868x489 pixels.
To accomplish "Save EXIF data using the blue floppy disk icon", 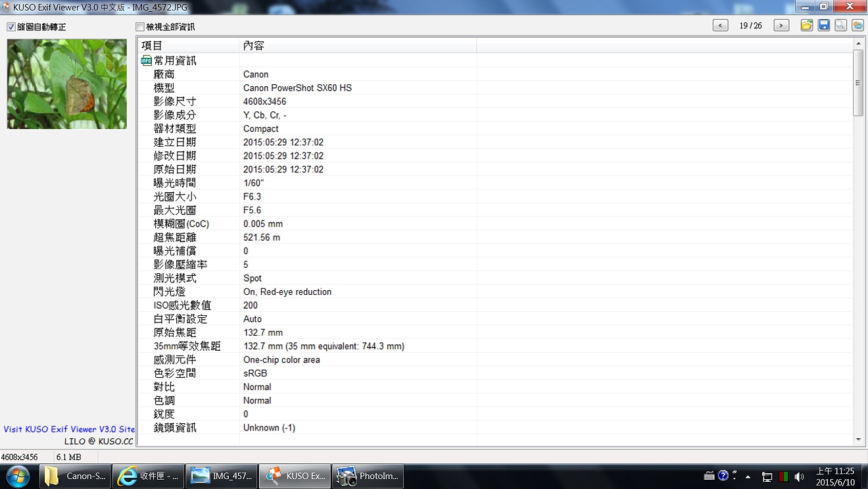I will [x=824, y=26].
